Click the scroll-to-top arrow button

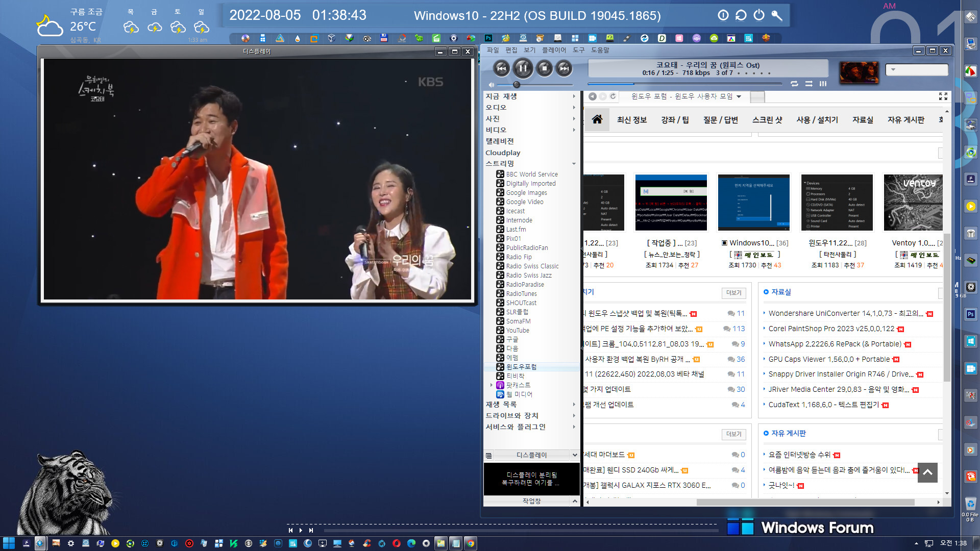coord(927,473)
